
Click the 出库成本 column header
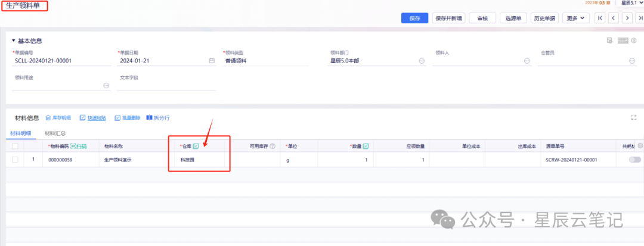point(513,146)
